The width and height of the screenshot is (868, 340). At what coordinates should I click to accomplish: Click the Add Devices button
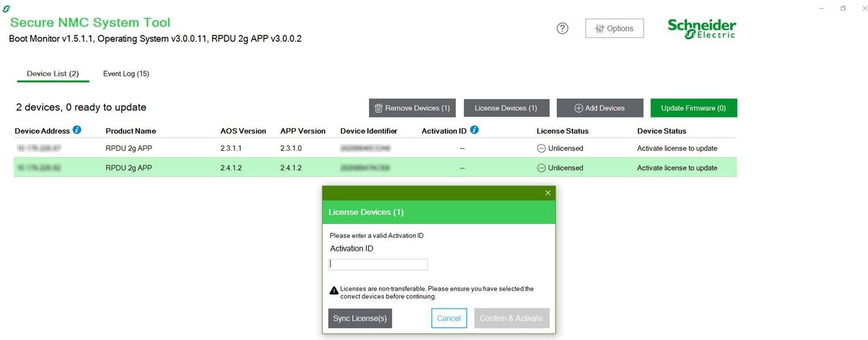tap(599, 108)
